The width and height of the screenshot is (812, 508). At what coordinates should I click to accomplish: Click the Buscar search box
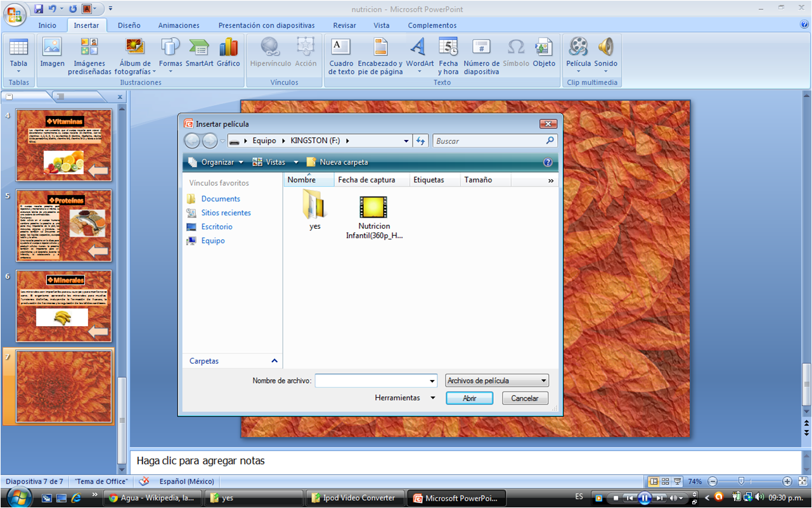[494, 141]
